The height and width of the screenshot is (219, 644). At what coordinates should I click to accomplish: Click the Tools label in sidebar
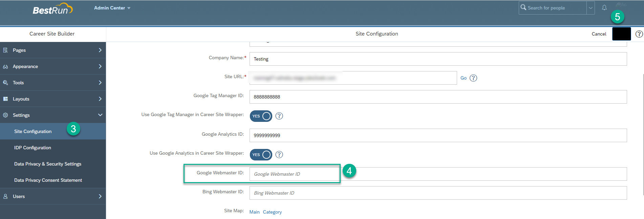point(18,83)
